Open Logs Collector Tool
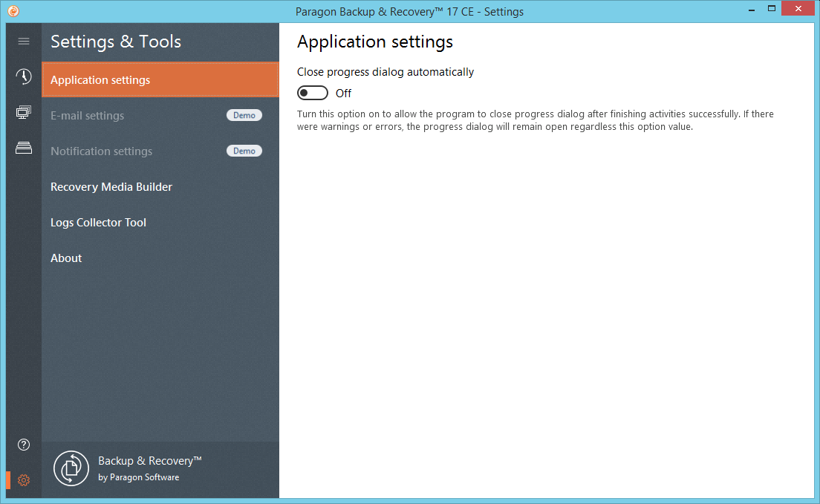Viewport: 820px width, 504px height. pyautogui.click(x=160, y=222)
